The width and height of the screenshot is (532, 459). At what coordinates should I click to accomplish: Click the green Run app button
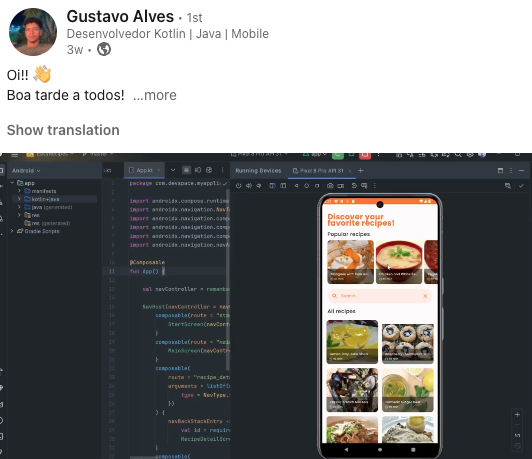(x=338, y=155)
